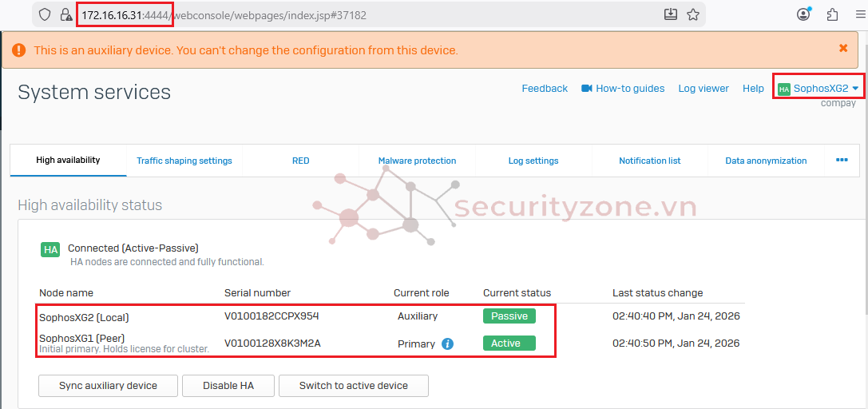Open the browser extensions puzzle icon
This screenshot has width=868, height=409.
pos(832,14)
